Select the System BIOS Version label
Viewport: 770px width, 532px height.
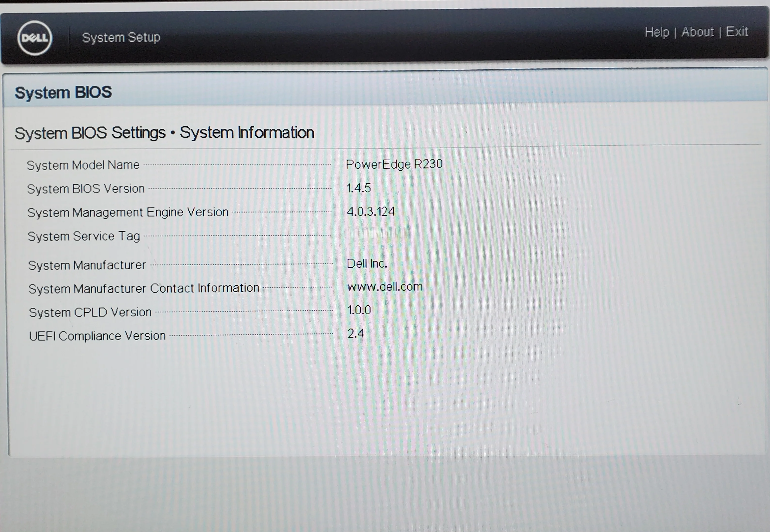tap(86, 189)
